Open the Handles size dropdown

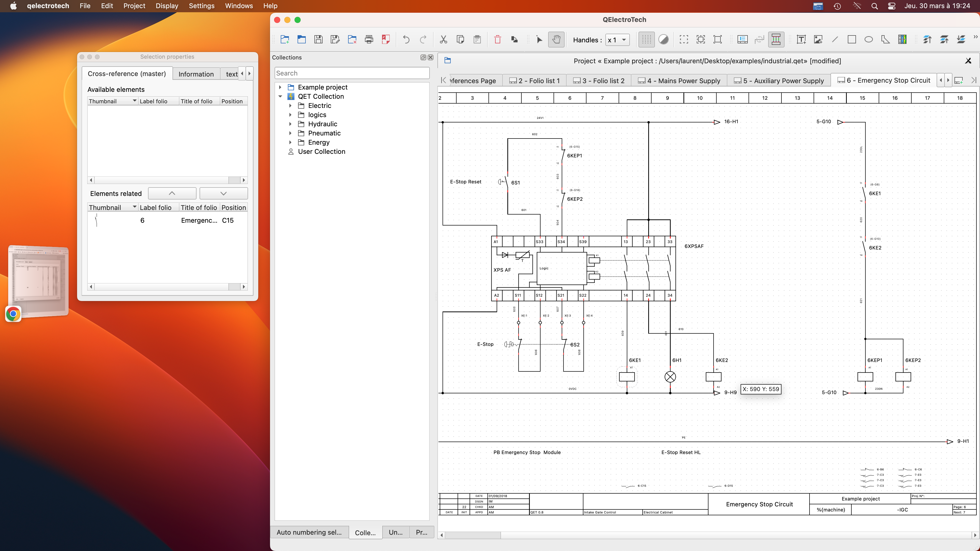[x=617, y=40]
